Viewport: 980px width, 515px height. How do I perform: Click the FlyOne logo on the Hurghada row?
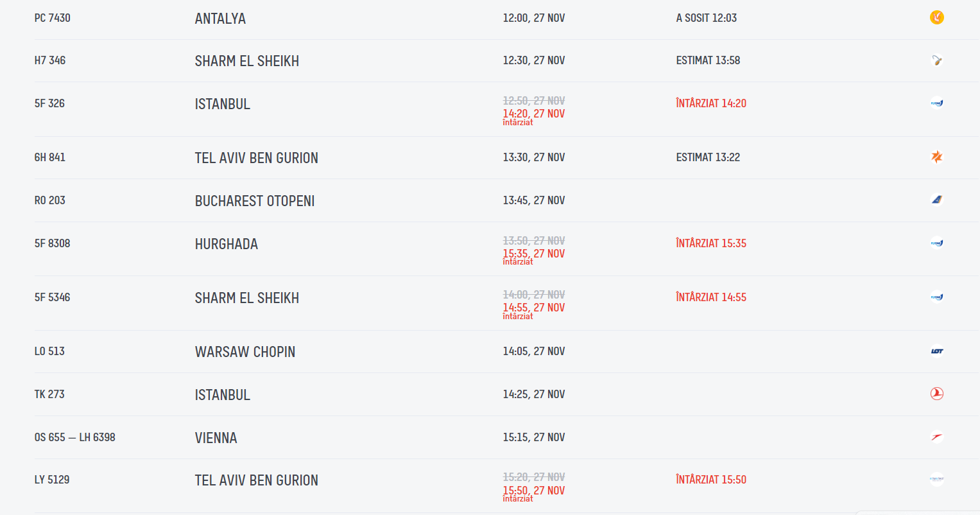937,243
